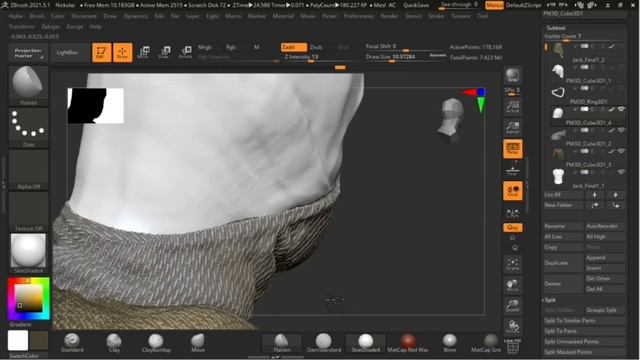This screenshot has height=360, width=640.
Task: Open the Material menu
Action: [283, 16]
